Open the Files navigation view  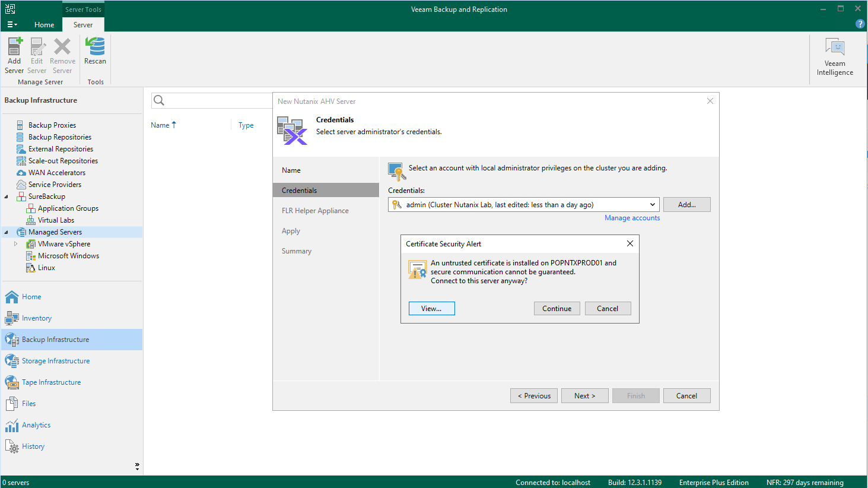click(71, 404)
